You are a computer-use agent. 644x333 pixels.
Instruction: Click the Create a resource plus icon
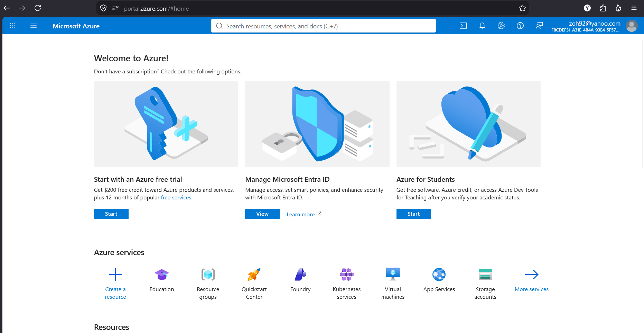coord(115,274)
